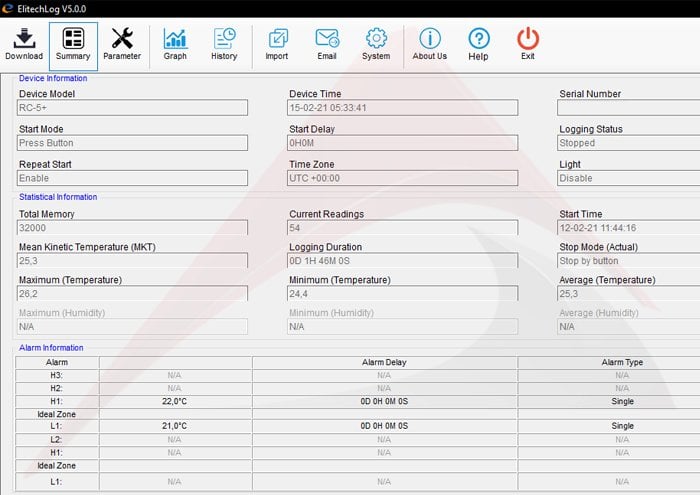This screenshot has width=700, height=495.
Task: Click the Mean Kinetic Temperature field
Action: (132, 261)
